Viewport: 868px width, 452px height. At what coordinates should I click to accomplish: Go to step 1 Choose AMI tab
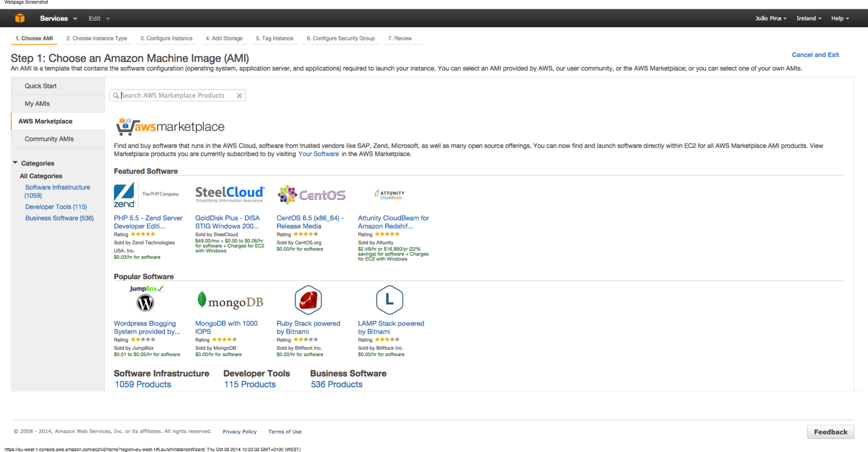(x=34, y=39)
